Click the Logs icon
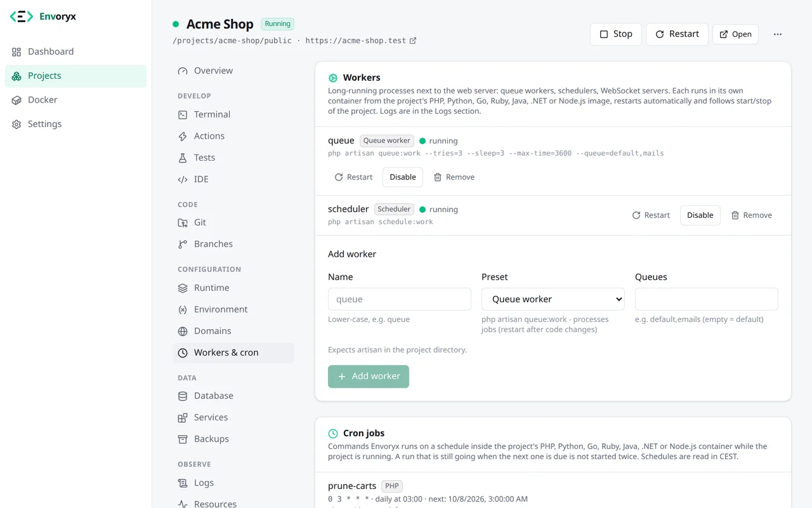 pyautogui.click(x=183, y=483)
